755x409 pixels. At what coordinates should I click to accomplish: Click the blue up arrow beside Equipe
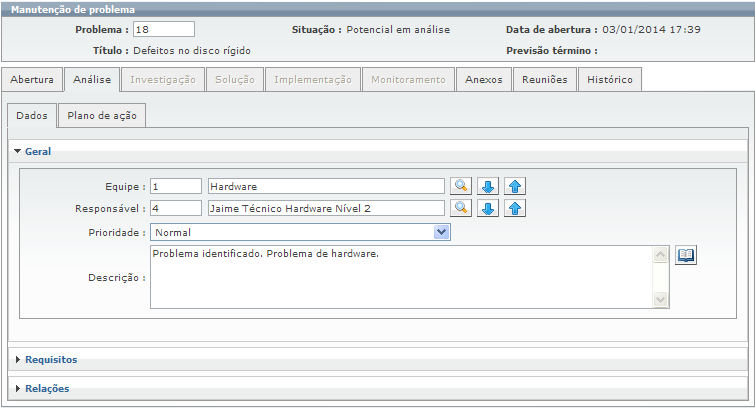(x=515, y=186)
